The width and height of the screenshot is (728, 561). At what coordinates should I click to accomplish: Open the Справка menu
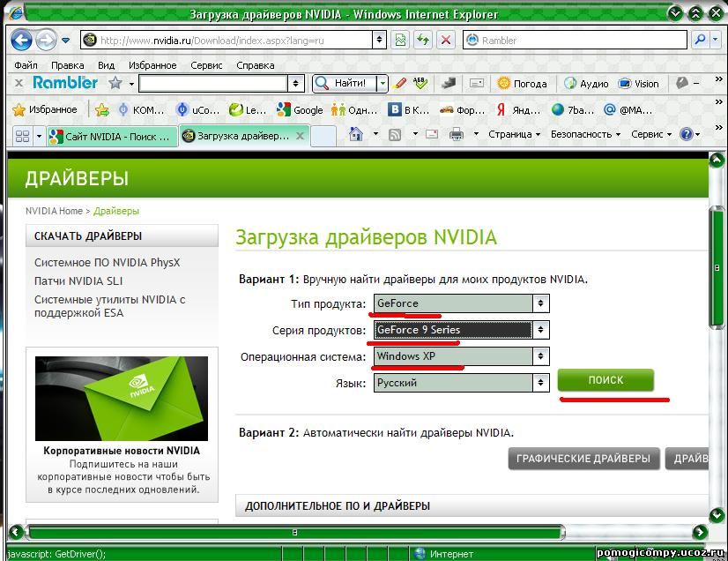[256, 65]
